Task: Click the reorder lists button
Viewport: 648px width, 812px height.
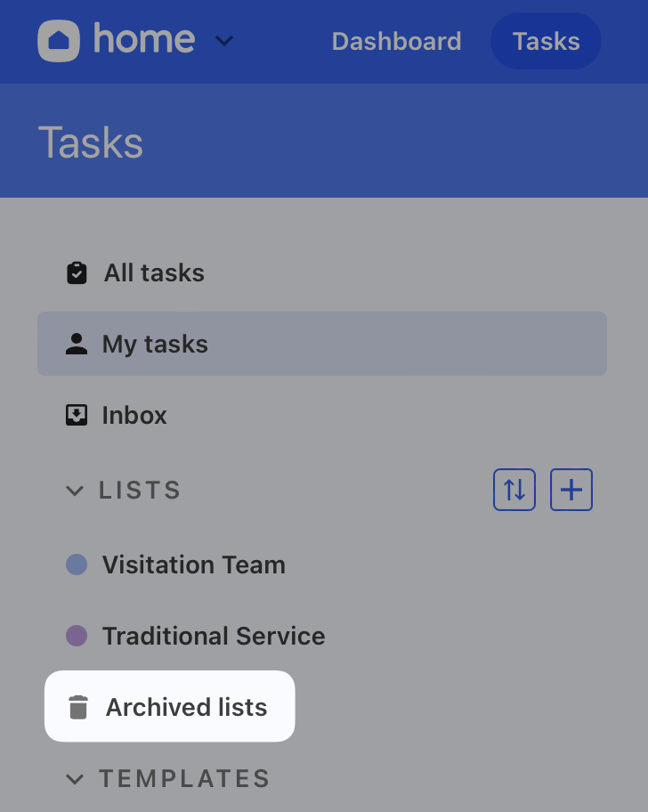Action: pyautogui.click(x=514, y=490)
